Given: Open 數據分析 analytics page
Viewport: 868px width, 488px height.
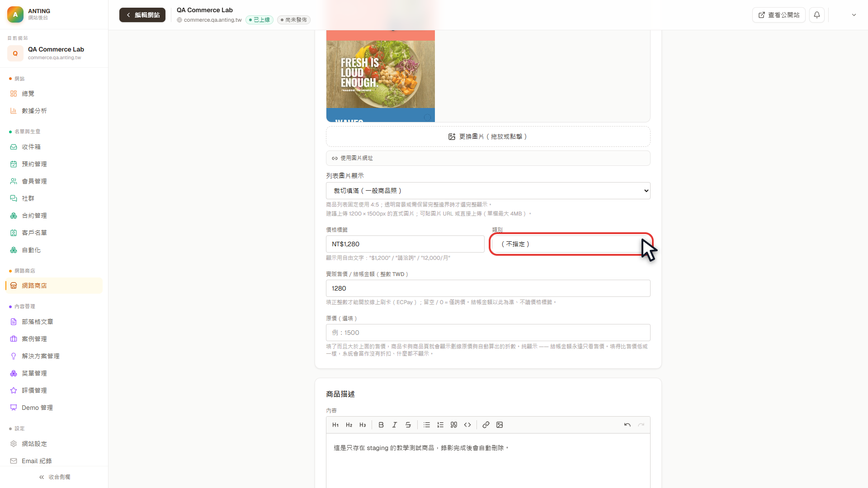Looking at the screenshot, I should pyautogui.click(x=54, y=111).
